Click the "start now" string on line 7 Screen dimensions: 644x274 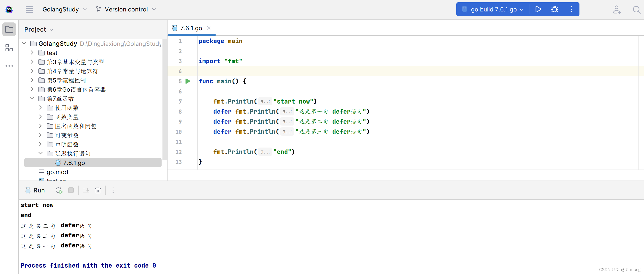[x=293, y=101]
